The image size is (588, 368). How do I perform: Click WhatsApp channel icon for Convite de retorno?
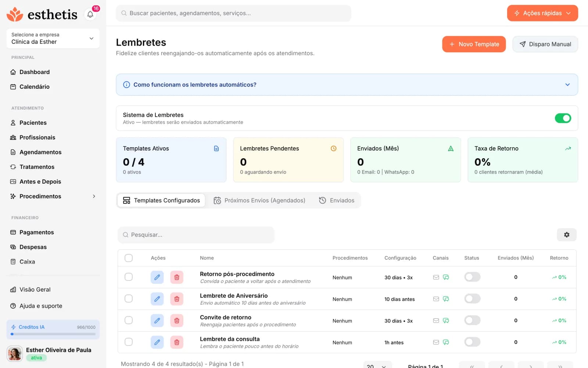446,321
